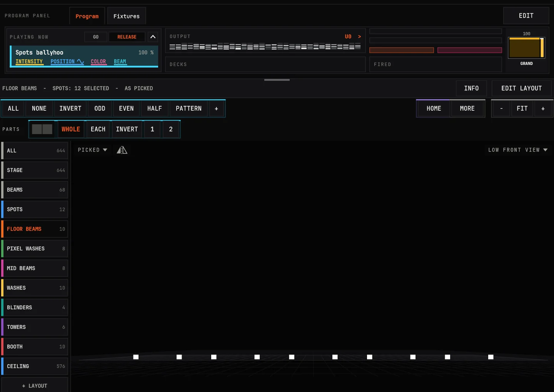Select Odd fixtures
554x392 pixels.
point(100,108)
